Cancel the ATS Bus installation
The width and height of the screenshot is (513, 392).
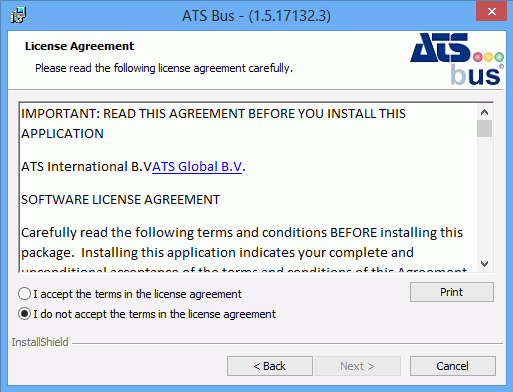(x=453, y=366)
